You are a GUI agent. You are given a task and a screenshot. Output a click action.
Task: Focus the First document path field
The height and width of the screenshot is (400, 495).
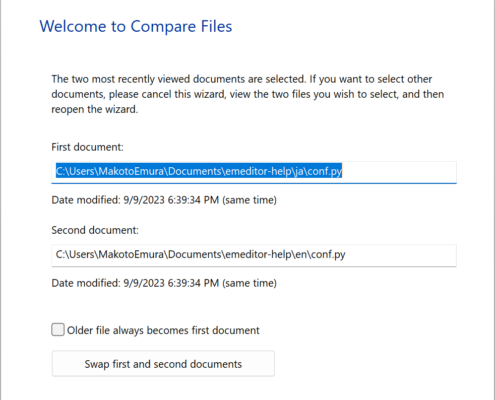coord(254,172)
